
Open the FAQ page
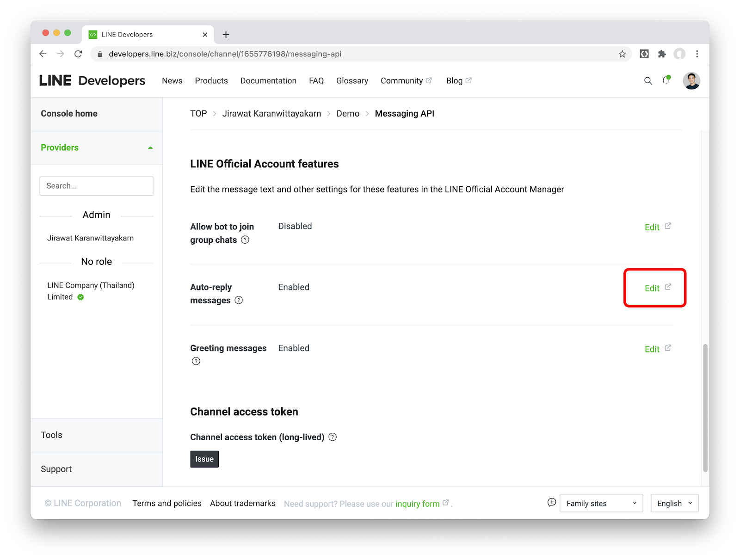316,81
